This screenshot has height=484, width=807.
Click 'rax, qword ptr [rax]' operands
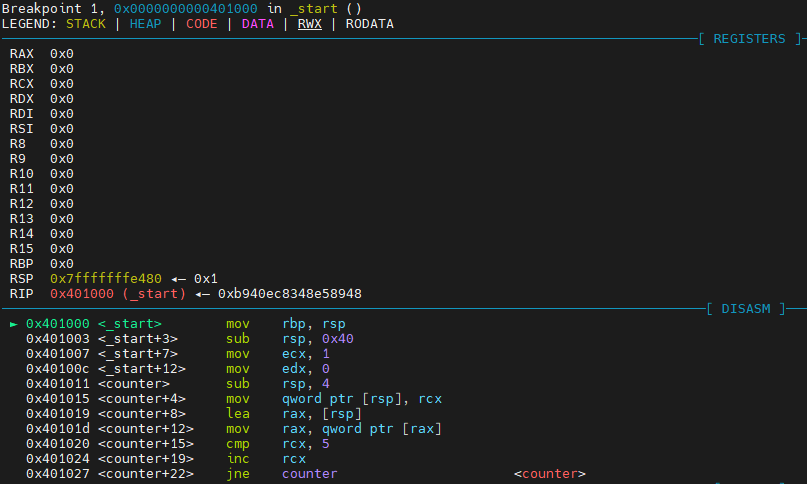(362, 428)
